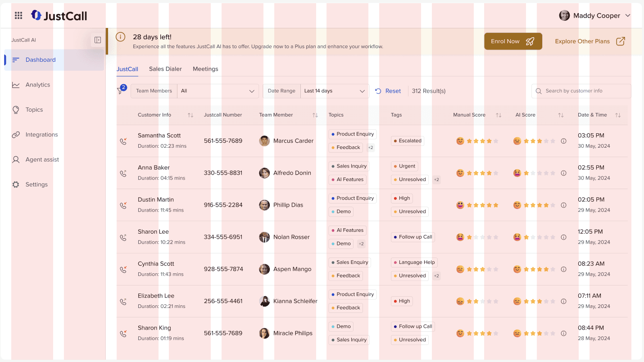This screenshot has height=362, width=644.
Task: Click phone number 916-555-2284
Action: pyautogui.click(x=223, y=205)
